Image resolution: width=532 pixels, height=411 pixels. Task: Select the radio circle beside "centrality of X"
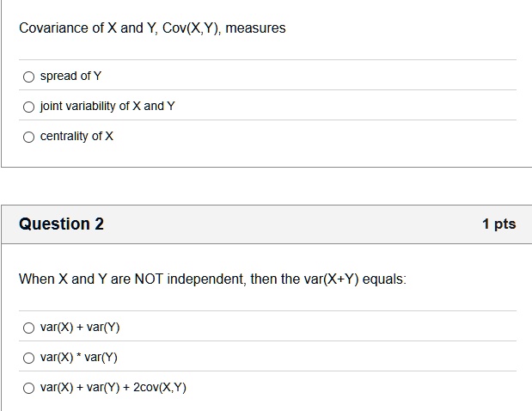coord(28,137)
